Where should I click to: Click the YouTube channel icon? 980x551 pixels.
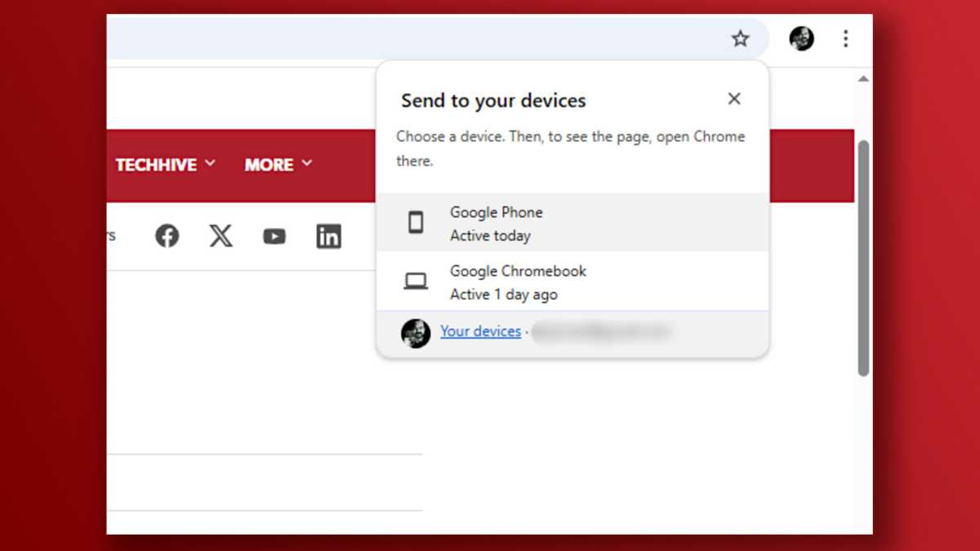(x=274, y=235)
